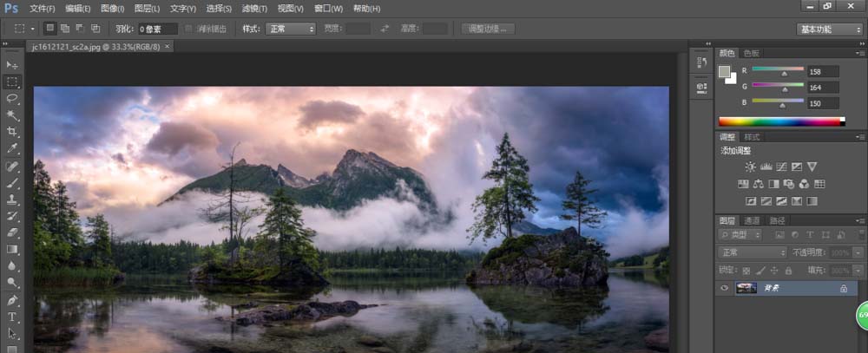Screen dimensions: 868x353
Task: Add an Exposure adjustment
Action: tap(797, 167)
